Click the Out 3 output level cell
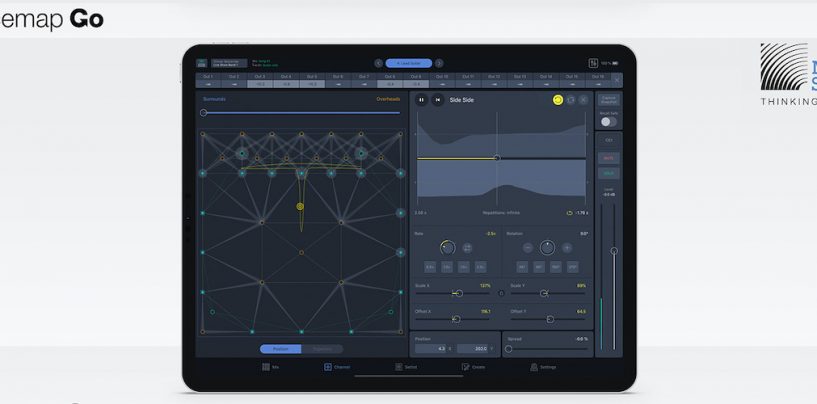 coord(260,80)
